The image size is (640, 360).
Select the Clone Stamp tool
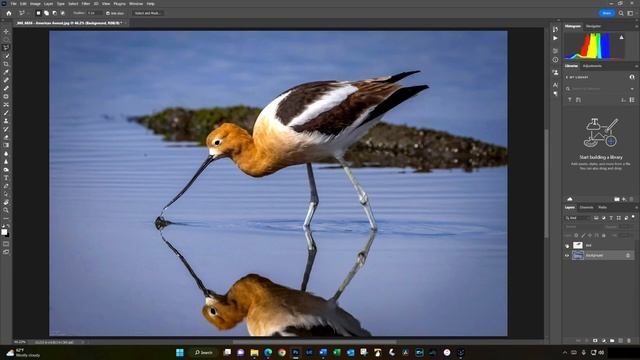pos(6,121)
